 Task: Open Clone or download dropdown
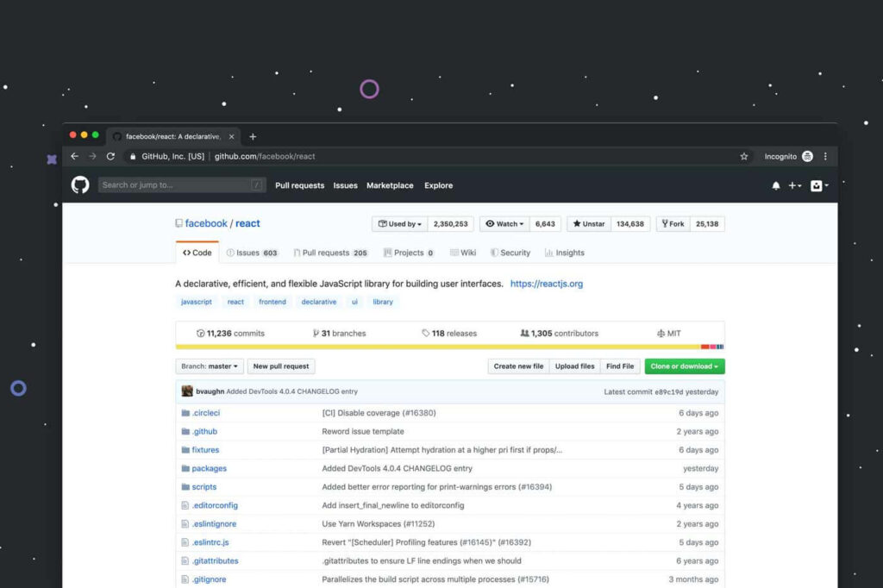(685, 366)
